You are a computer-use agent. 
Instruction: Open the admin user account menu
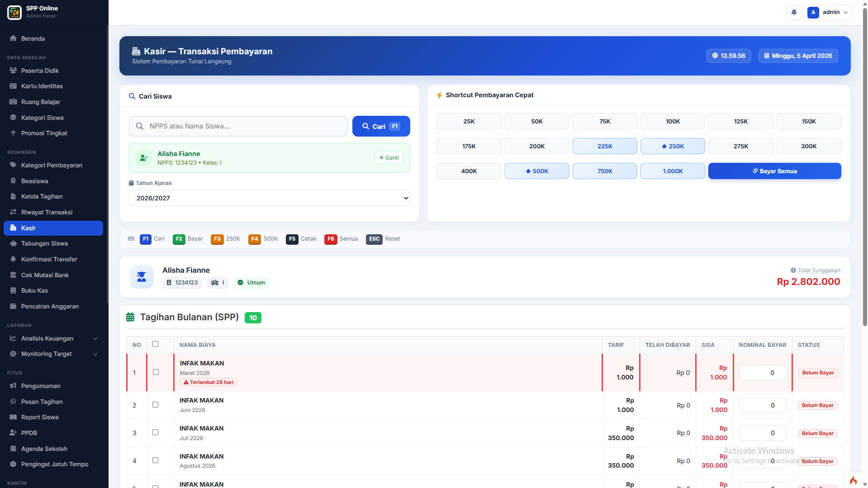[x=828, y=12]
